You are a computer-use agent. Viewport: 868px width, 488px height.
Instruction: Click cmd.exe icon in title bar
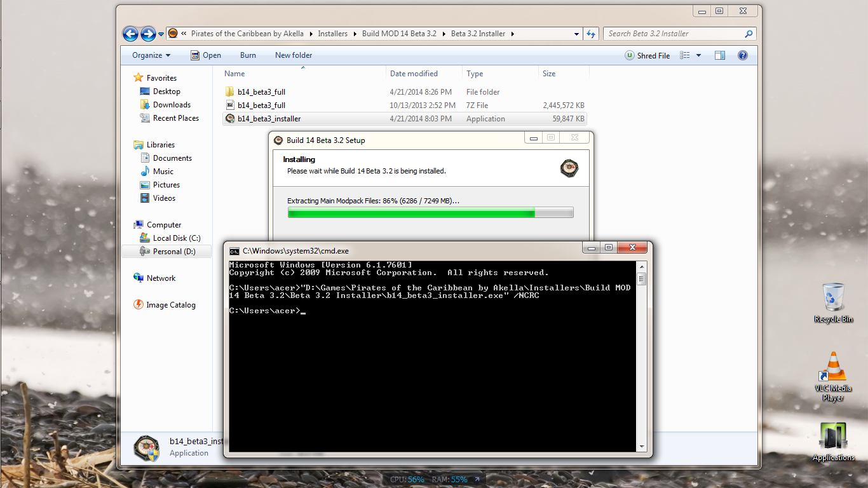[234, 251]
